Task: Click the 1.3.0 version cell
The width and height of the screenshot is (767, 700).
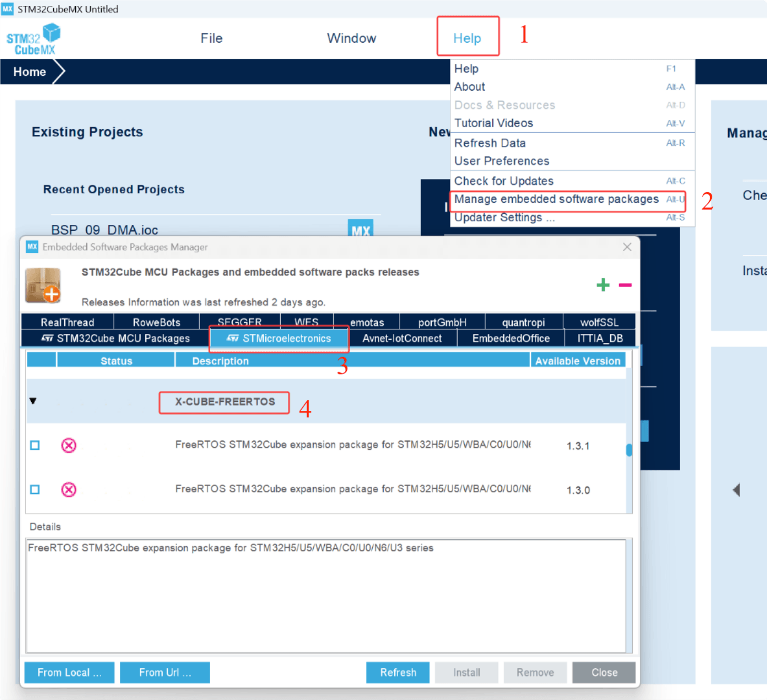Action: pos(578,490)
